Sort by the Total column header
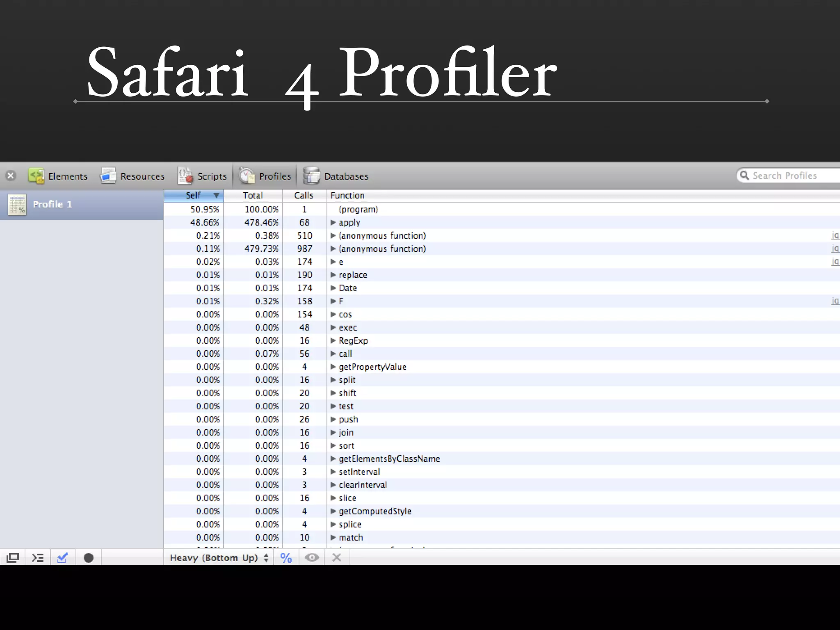840x630 pixels. click(252, 196)
